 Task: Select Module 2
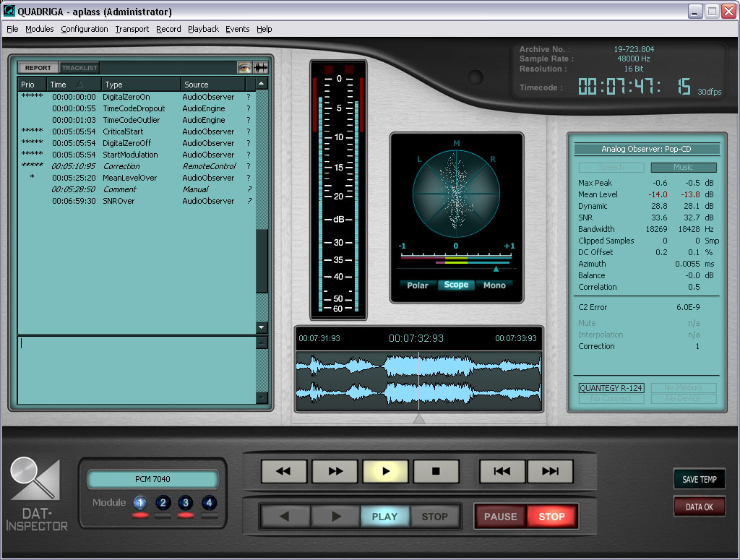[163, 503]
